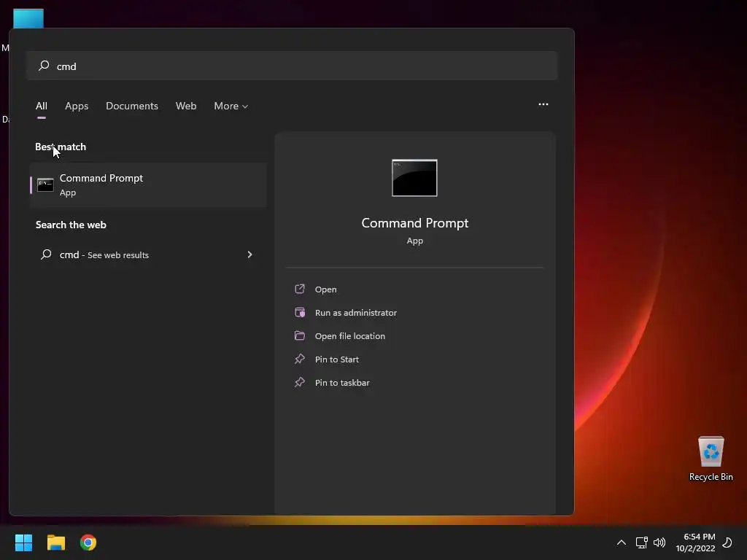Screen dimensions: 747x560
Task: Select the All tab
Action: 42,106
